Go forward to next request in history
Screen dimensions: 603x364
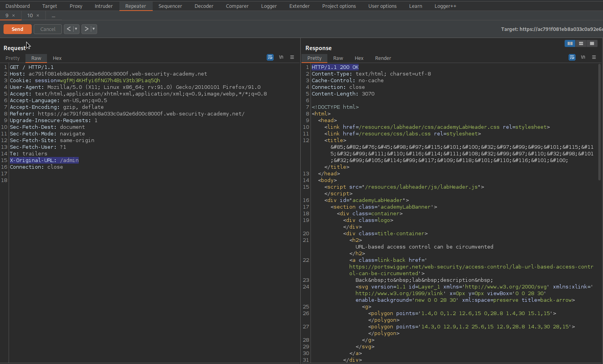click(x=86, y=29)
